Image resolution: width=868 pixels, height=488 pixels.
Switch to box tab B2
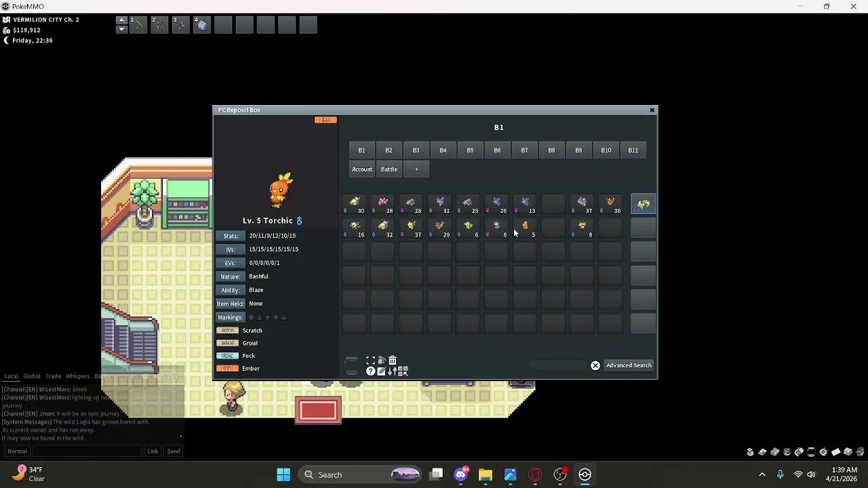[x=389, y=150]
